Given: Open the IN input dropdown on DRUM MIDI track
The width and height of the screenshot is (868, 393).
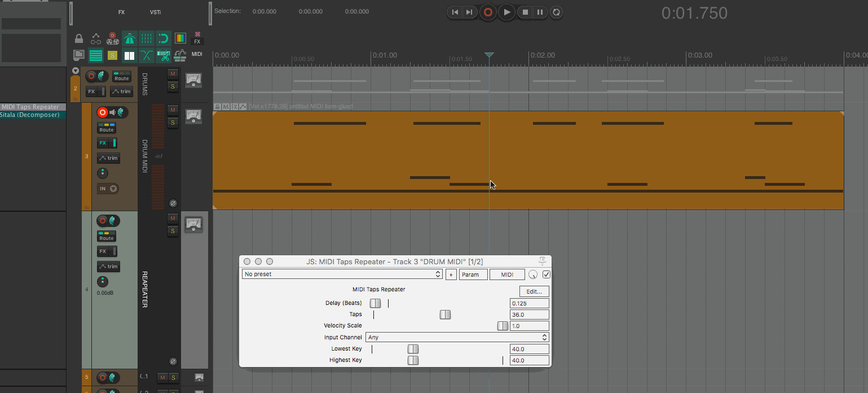Looking at the screenshot, I should point(108,189).
